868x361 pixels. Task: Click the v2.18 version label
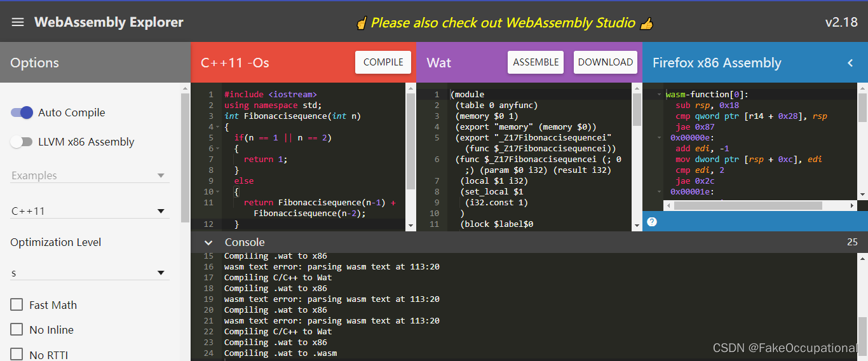tap(841, 22)
